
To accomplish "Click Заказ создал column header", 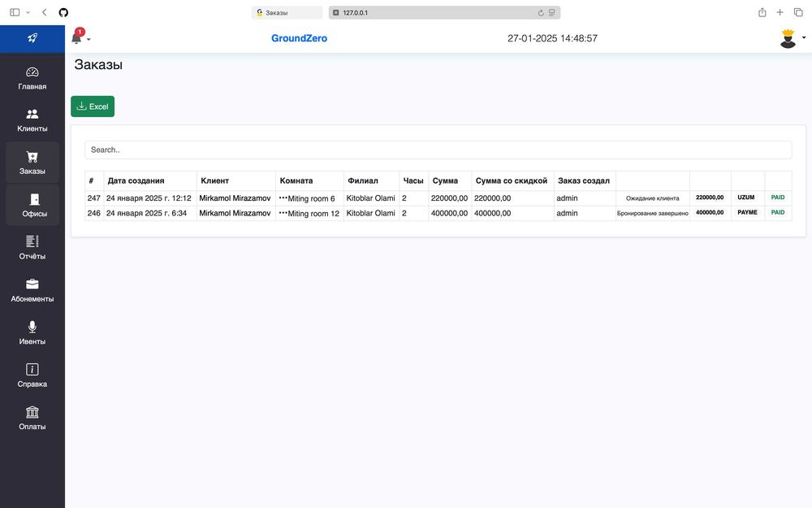I will point(584,181).
